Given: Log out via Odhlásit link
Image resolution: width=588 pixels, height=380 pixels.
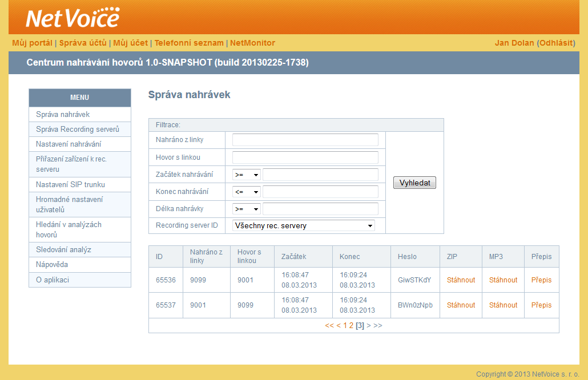Looking at the screenshot, I should (x=557, y=43).
